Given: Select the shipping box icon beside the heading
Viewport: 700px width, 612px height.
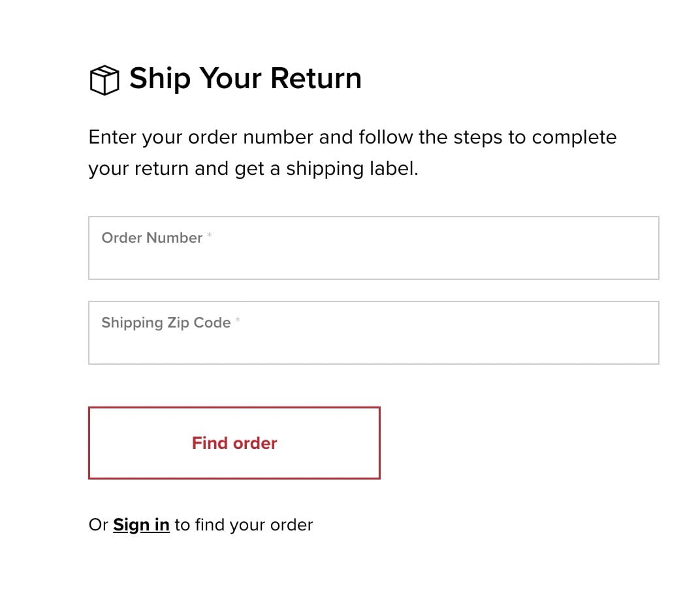Looking at the screenshot, I should [x=104, y=79].
